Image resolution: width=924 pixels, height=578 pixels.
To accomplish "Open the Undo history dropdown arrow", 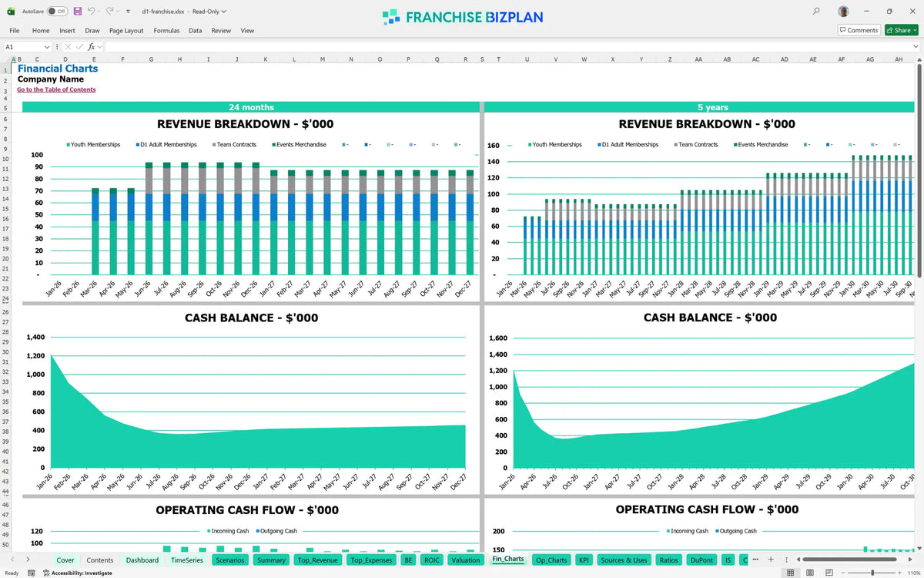I will pyautogui.click(x=100, y=12).
